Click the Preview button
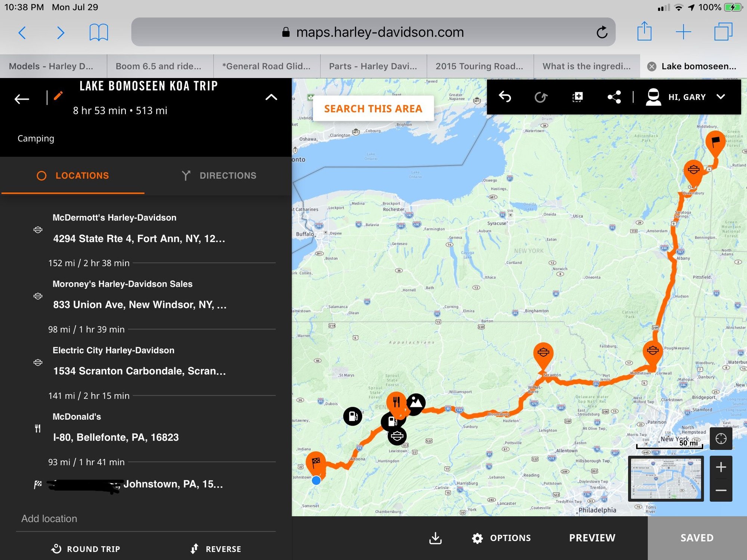Screen dimensions: 747x560 pos(592,538)
